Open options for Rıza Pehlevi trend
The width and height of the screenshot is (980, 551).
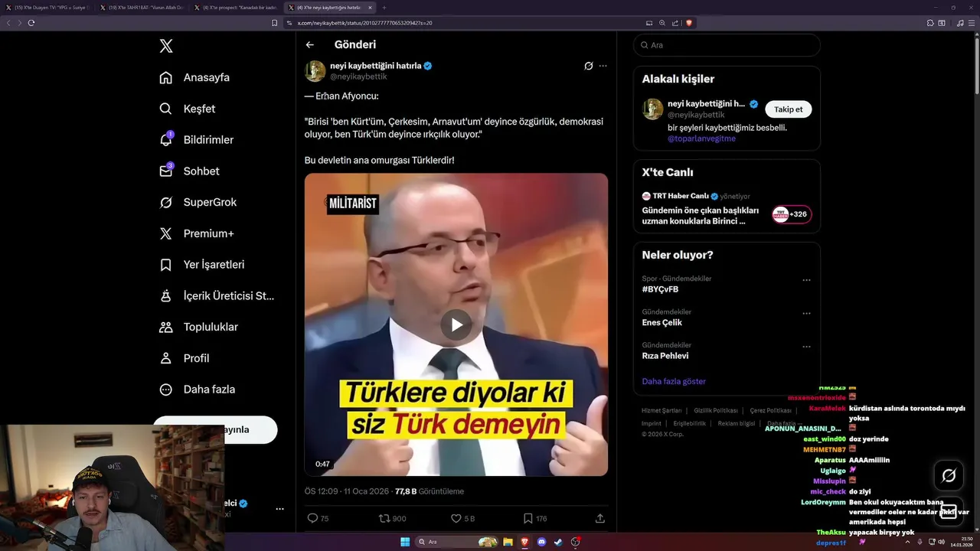click(x=806, y=347)
